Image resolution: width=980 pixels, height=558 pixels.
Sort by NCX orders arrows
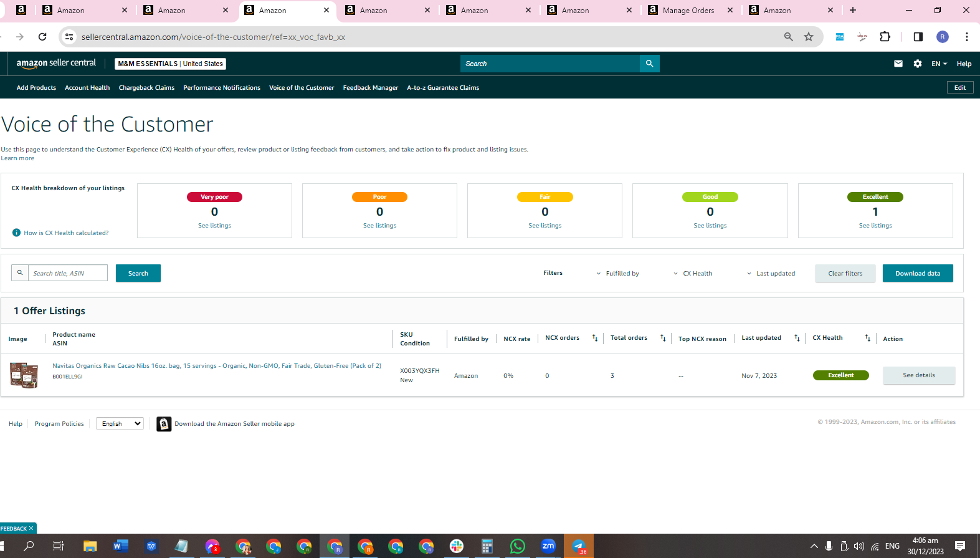pos(595,338)
